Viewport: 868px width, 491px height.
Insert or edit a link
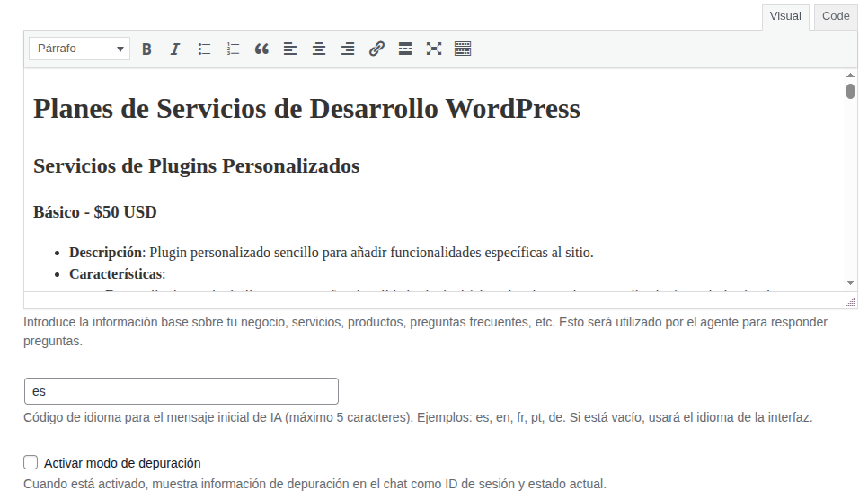(376, 49)
